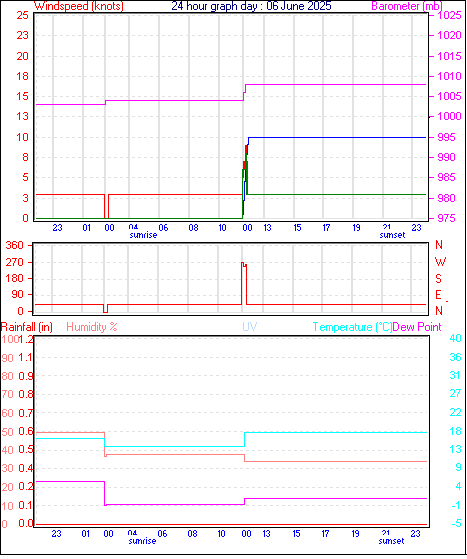Select the 27 temperature axis value
The height and width of the screenshot is (559, 467).
[x=455, y=394]
